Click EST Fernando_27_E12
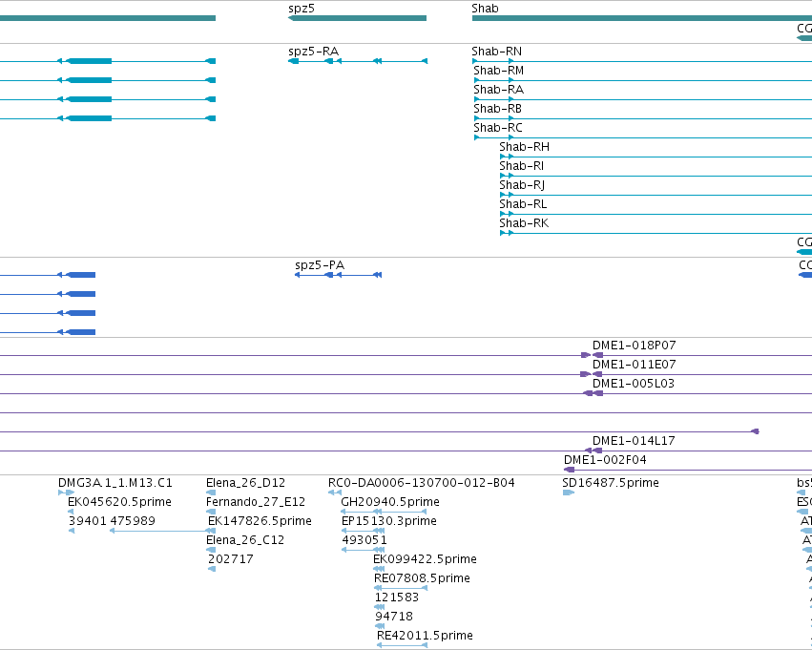The image size is (812, 650). point(256,502)
